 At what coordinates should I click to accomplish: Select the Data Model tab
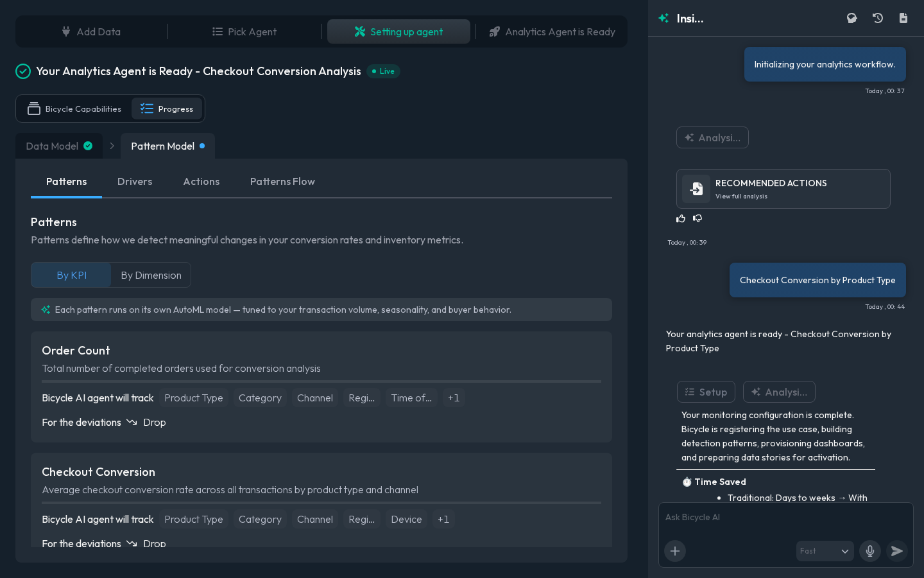(x=59, y=146)
